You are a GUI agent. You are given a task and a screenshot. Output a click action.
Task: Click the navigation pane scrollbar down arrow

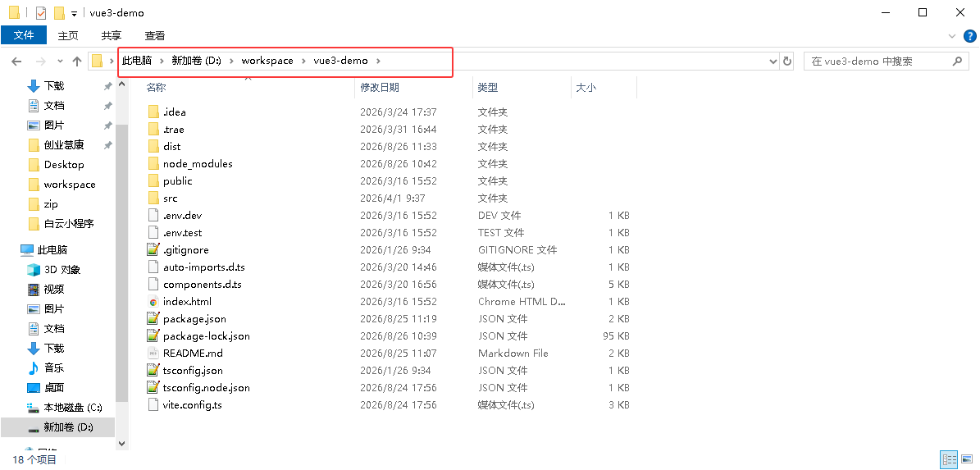(121, 442)
